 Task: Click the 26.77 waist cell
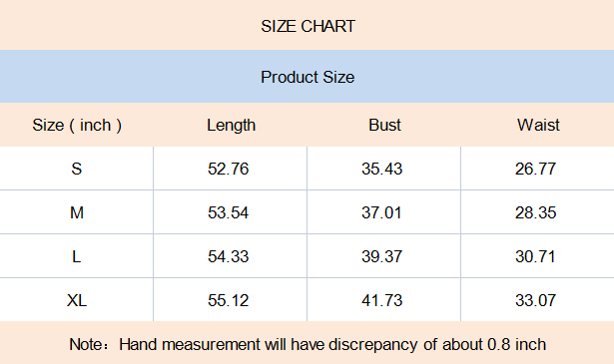(x=535, y=169)
